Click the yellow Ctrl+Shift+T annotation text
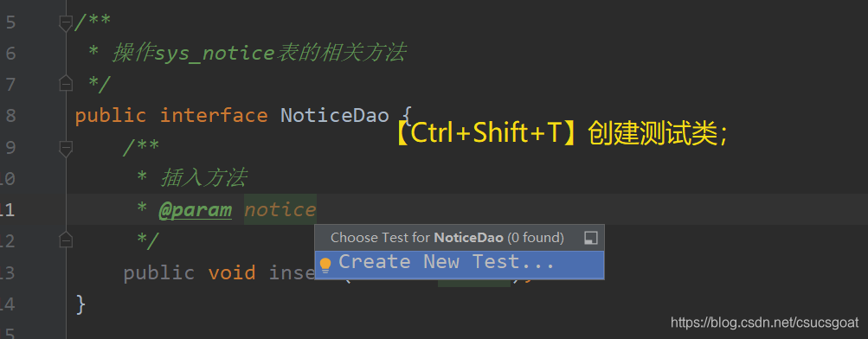Image resolution: width=868 pixels, height=339 pixels. (562, 133)
